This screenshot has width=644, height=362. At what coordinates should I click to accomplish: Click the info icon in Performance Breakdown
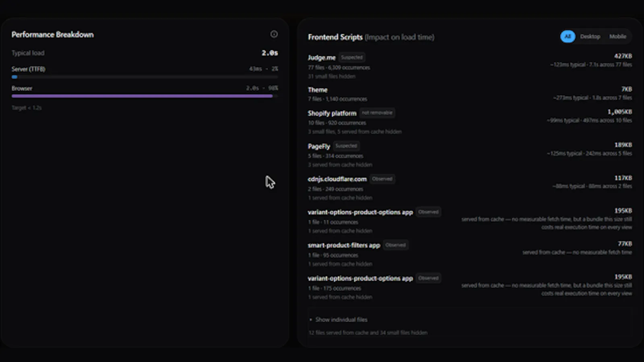(x=274, y=34)
